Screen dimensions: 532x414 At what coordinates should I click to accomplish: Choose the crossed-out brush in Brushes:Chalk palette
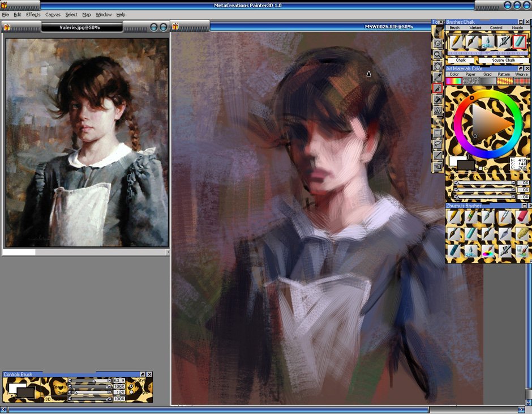click(504, 42)
